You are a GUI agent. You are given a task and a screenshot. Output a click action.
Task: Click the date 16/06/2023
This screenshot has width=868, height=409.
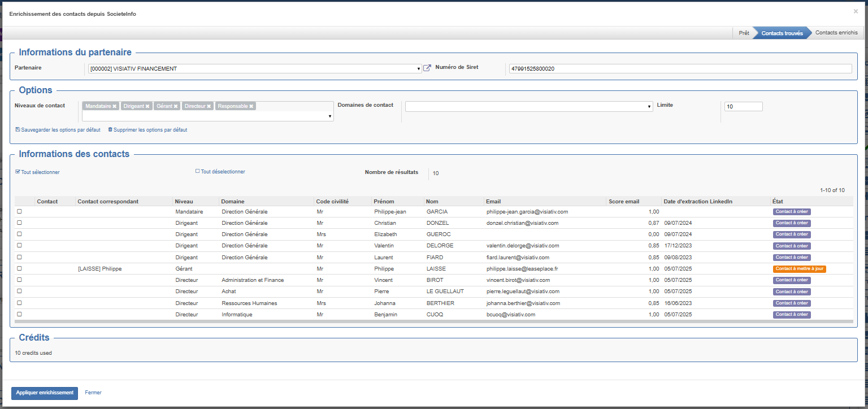678,303
